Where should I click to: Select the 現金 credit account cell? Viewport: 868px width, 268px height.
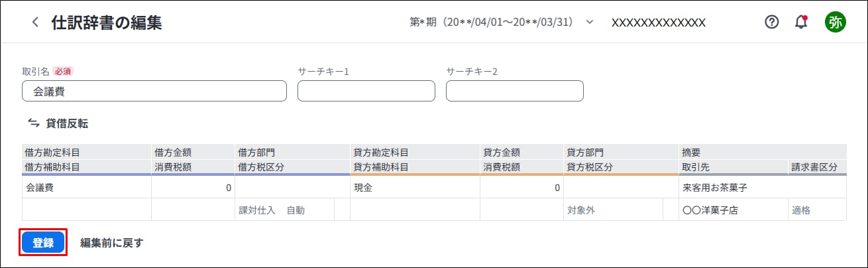pyautogui.click(x=415, y=188)
